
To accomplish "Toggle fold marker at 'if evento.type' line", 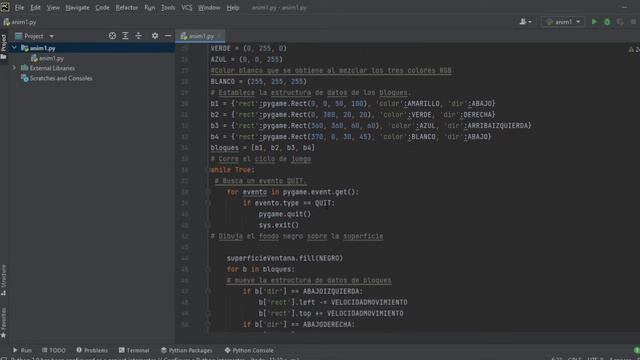I will 208,203.
